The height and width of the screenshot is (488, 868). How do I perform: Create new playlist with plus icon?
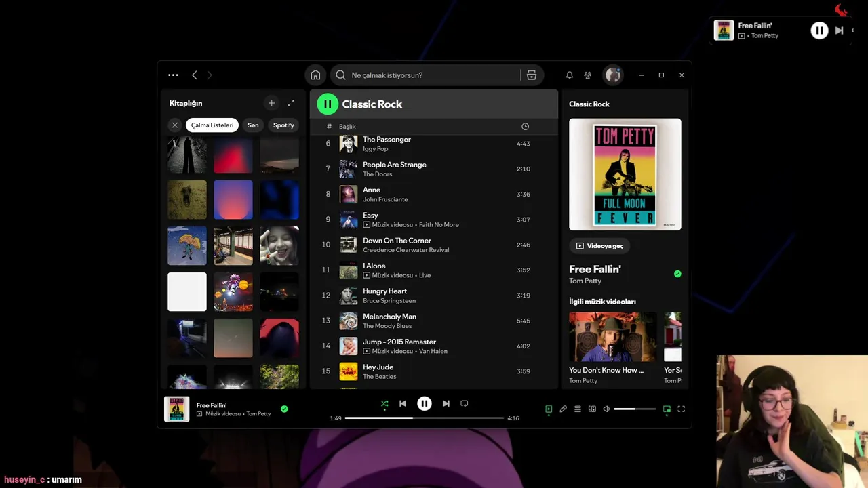point(271,103)
